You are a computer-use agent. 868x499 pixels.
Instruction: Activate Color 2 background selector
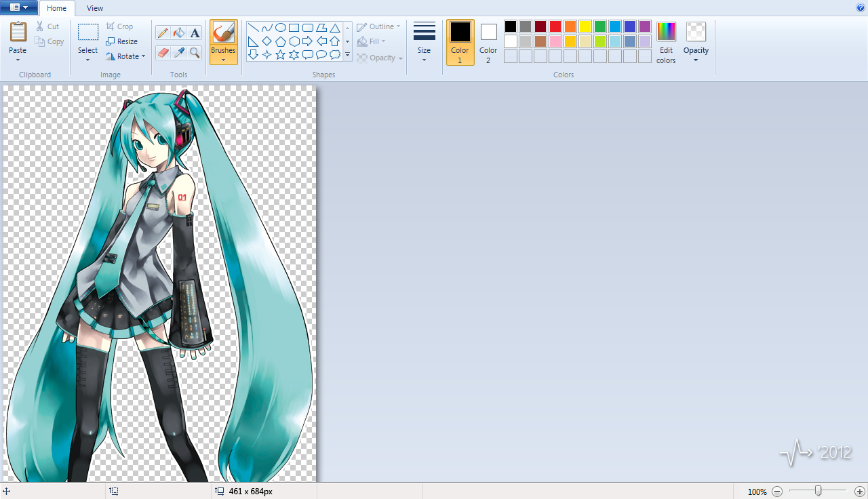click(488, 42)
